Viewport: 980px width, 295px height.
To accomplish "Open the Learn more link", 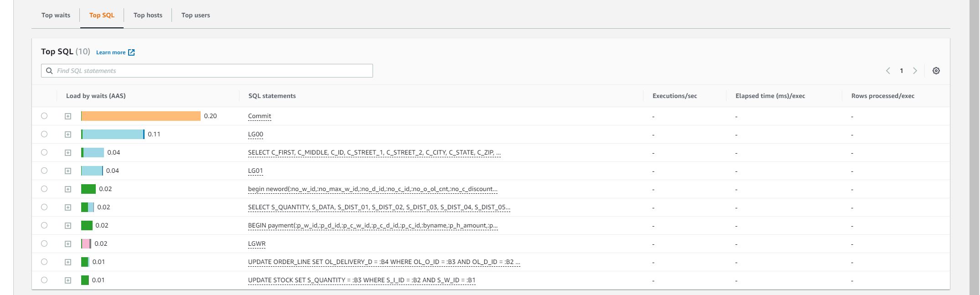I will [x=110, y=52].
